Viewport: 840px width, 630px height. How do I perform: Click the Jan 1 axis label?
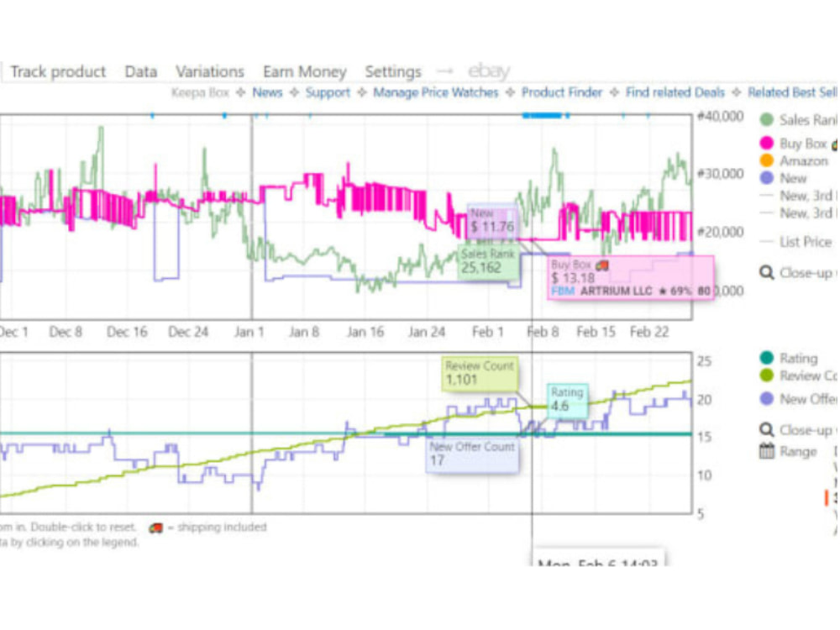249,332
